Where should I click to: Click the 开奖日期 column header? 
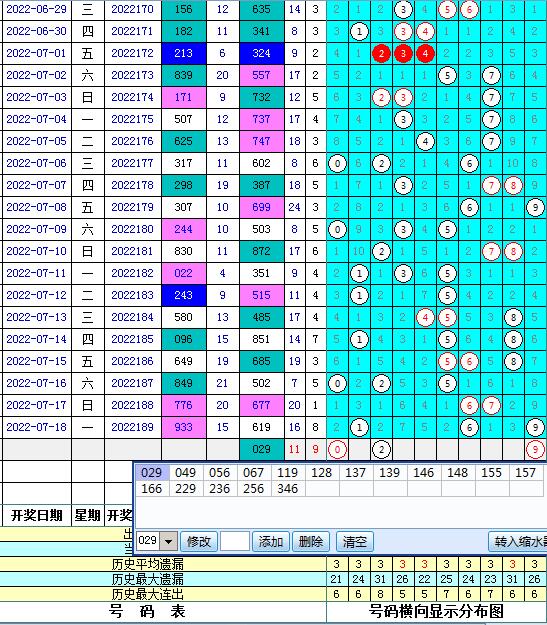coord(37,515)
